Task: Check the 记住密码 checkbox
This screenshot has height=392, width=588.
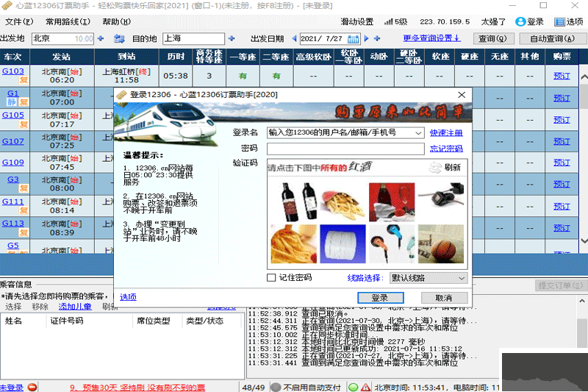Action: 271,278
